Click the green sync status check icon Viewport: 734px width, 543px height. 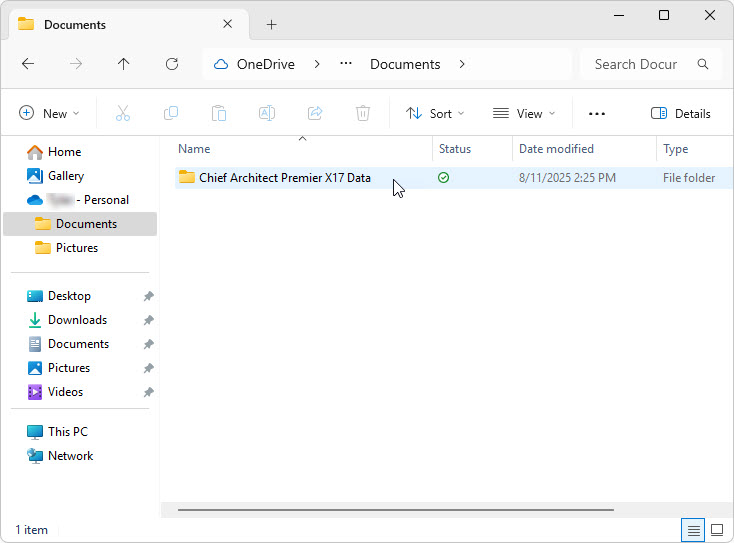(x=443, y=177)
